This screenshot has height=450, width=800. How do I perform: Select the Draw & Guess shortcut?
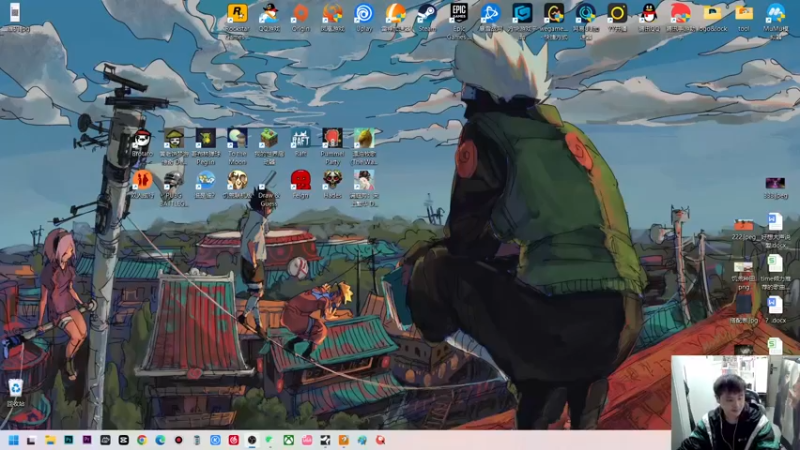tap(269, 189)
